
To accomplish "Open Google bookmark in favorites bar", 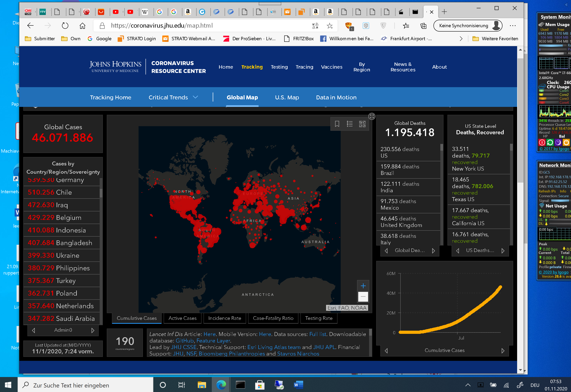I will [x=99, y=39].
